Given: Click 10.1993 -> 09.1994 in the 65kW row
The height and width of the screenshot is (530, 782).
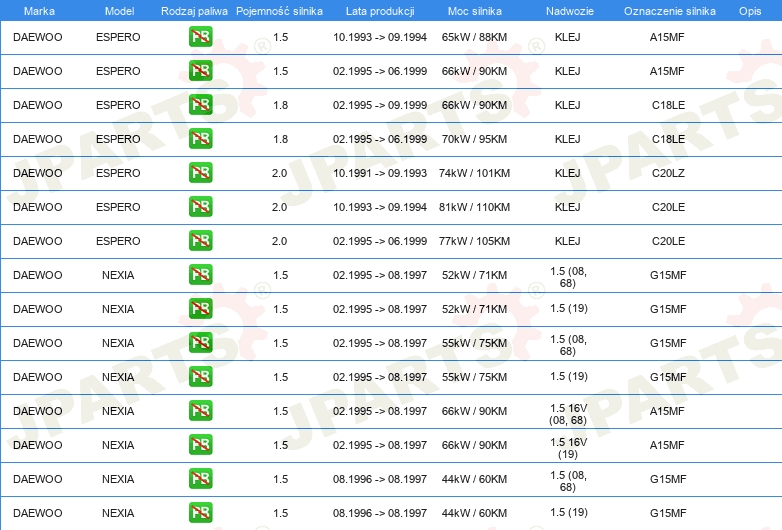Looking at the screenshot, I should tap(380, 37).
